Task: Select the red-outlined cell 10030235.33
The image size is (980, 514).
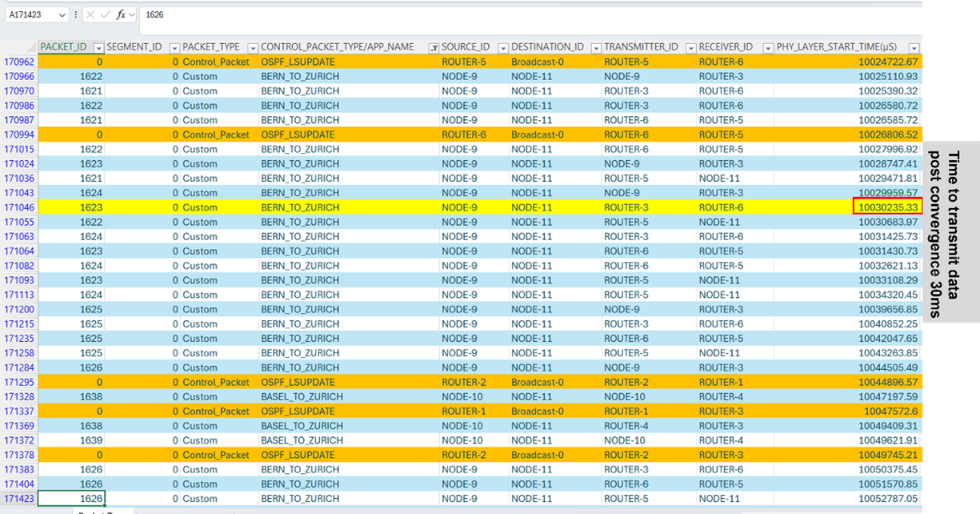Action: coord(887,207)
